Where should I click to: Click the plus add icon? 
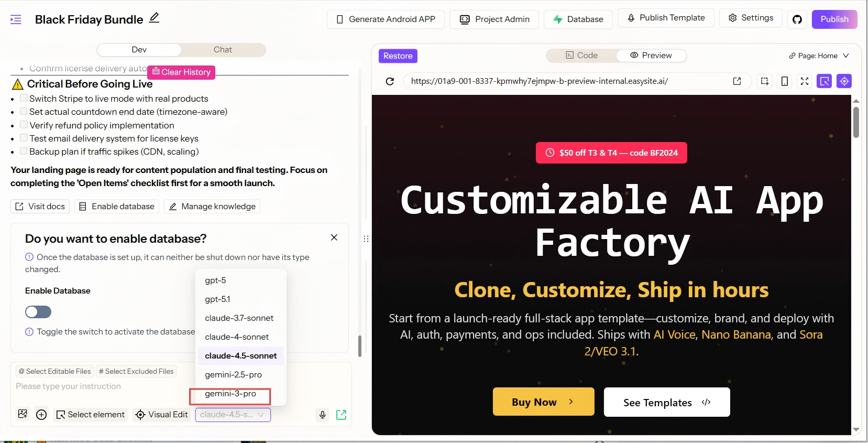pyautogui.click(x=41, y=415)
